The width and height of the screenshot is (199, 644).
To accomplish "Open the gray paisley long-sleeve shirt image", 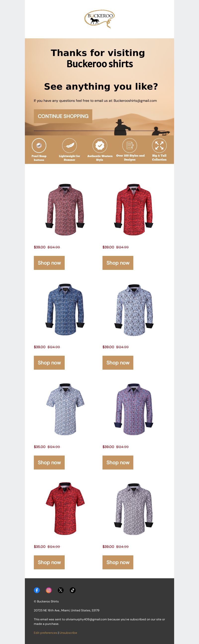I will click(134, 509).
